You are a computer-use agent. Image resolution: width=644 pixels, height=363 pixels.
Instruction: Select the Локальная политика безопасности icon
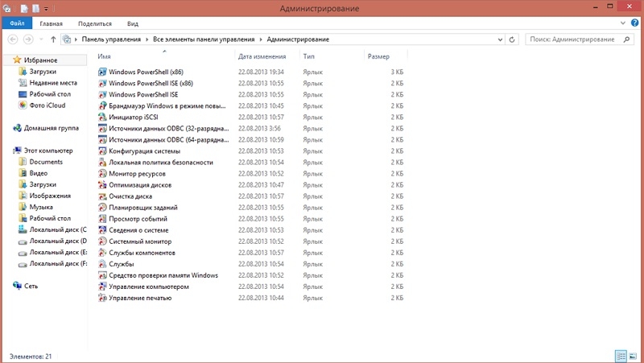[102, 163]
